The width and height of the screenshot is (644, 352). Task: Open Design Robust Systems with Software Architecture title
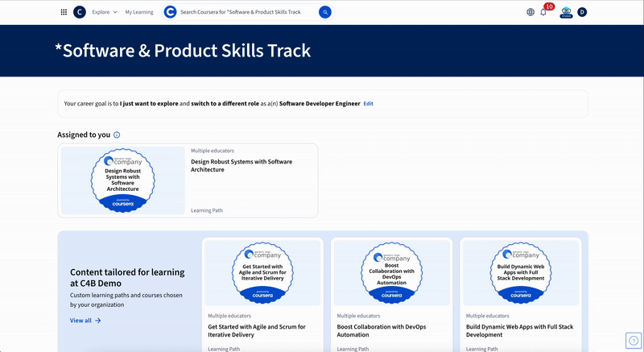[242, 165]
